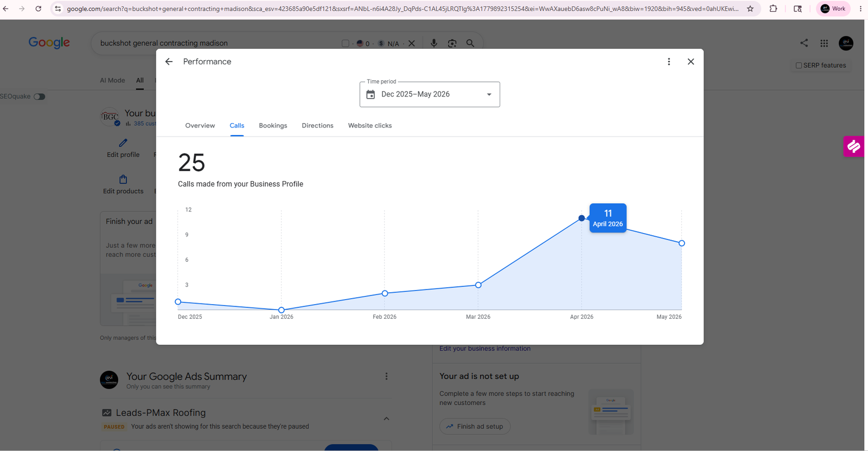The height and width of the screenshot is (451, 868).
Task: Open the Google apps grid
Action: [x=824, y=43]
